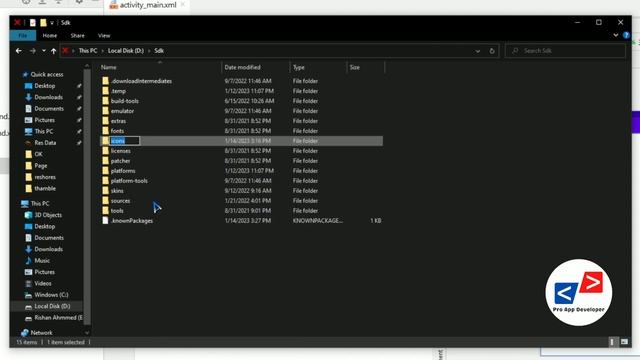Image resolution: width=640 pixels, height=360 pixels.
Task: Open Music in navigation pane
Action: coord(42,260)
